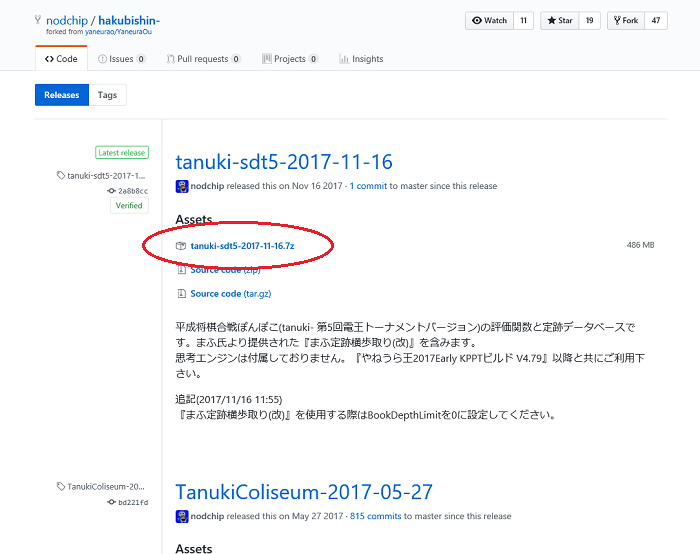Viewport: 700px width, 554px height.
Task: Open the hakubishin- repository link
Action: (129, 21)
